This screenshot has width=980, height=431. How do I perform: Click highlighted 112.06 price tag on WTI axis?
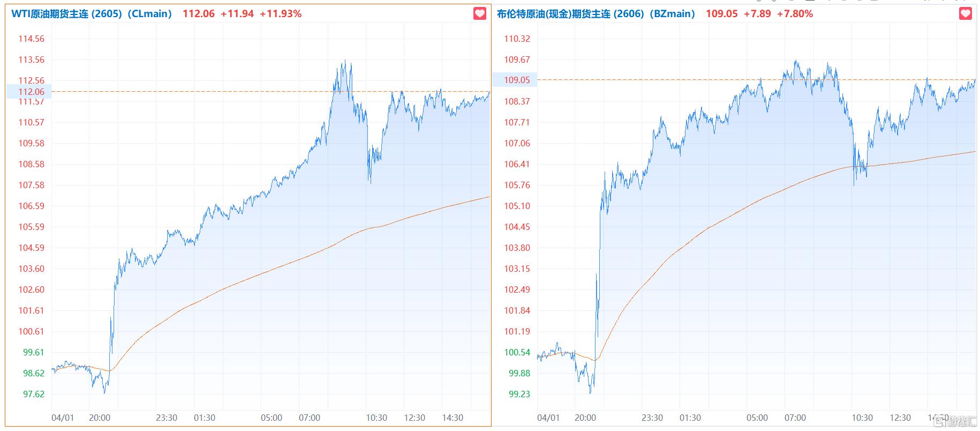[31, 92]
